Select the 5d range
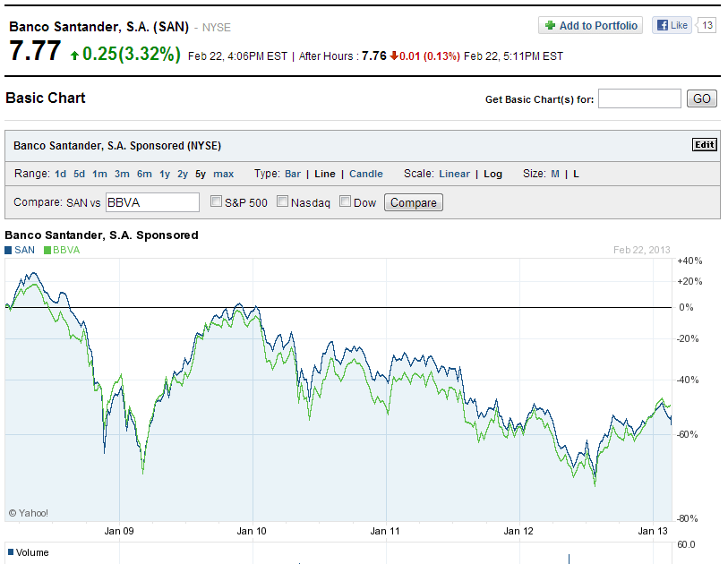This screenshot has height=564, width=728. [80, 174]
